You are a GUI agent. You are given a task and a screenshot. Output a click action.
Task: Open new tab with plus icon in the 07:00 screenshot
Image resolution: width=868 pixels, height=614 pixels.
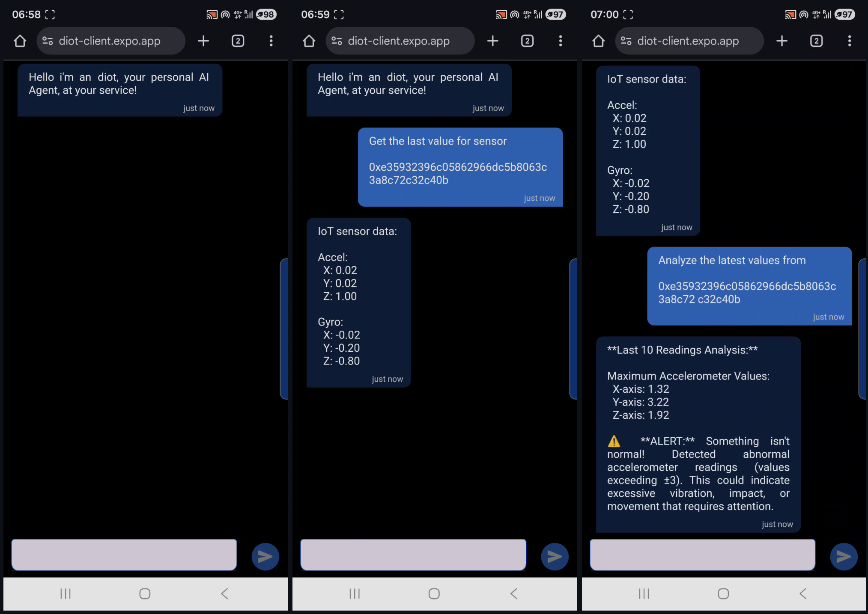[x=782, y=41]
